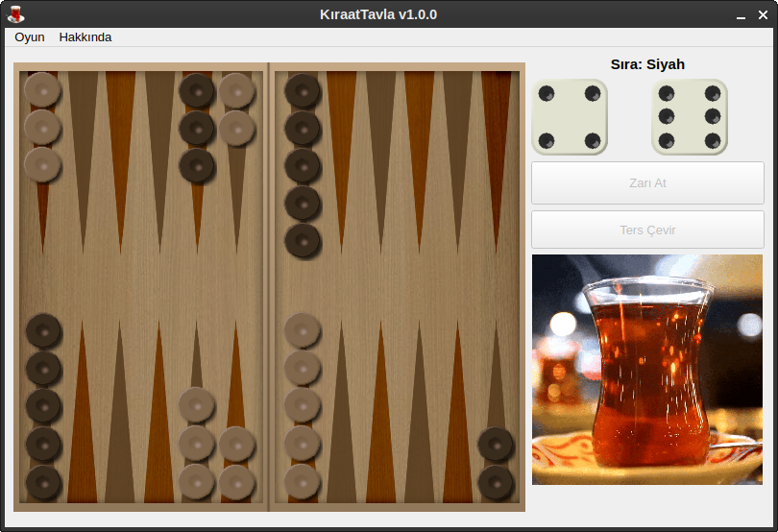Click the tea glass photo
The image size is (778, 532).
pyautogui.click(x=647, y=369)
